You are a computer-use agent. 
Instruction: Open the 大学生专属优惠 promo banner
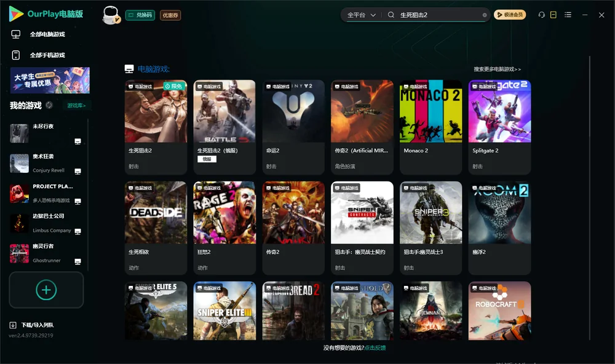coord(50,81)
